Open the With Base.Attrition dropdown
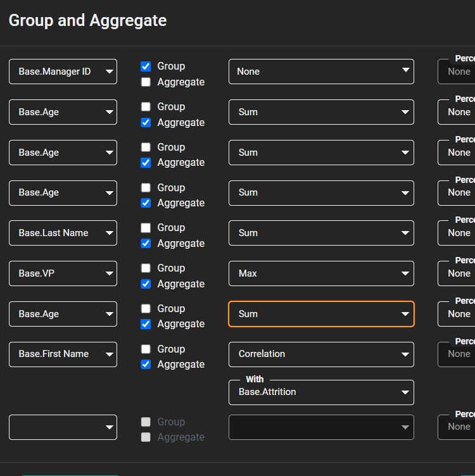 click(x=321, y=392)
